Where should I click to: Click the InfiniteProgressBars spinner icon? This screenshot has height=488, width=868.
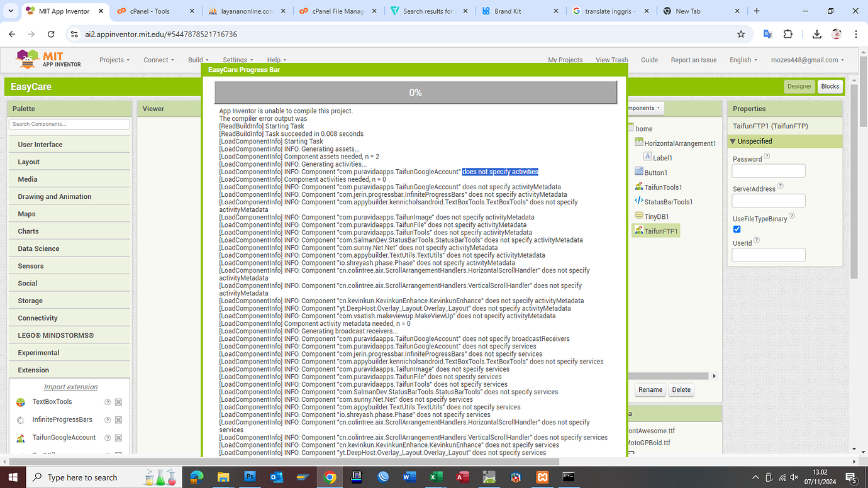pos(19,419)
